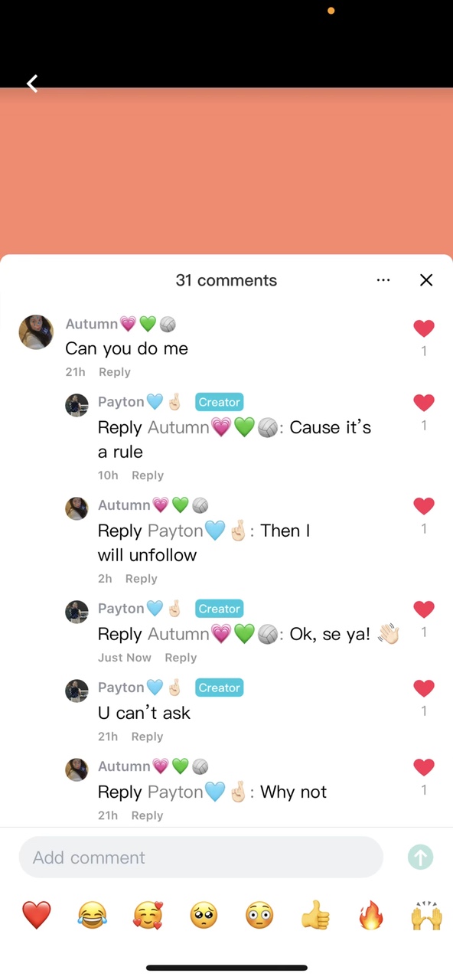Insert the raised hands emoji
The height and width of the screenshot is (980, 453).
427,915
